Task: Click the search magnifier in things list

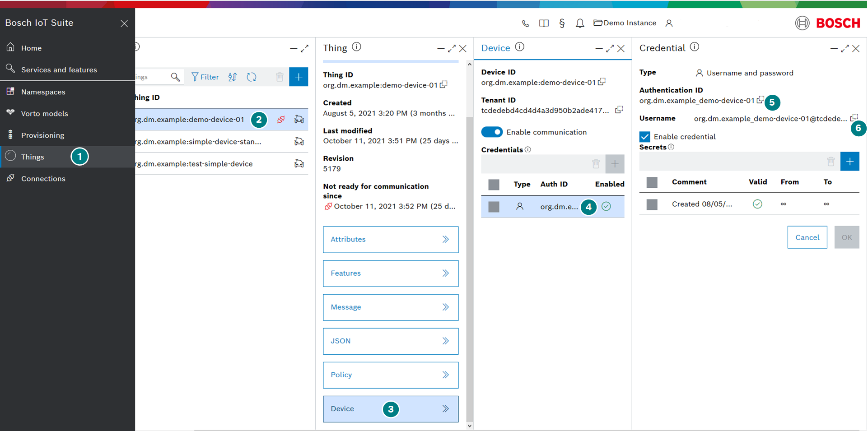Action: (x=175, y=77)
